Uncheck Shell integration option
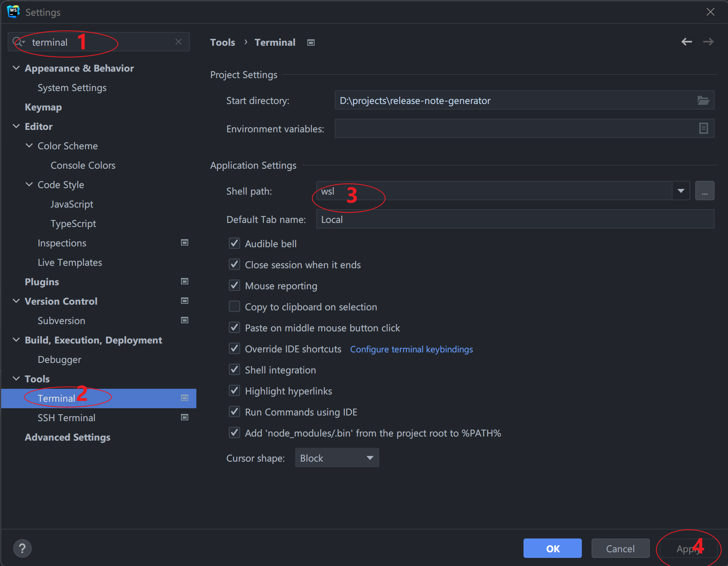 coord(234,369)
